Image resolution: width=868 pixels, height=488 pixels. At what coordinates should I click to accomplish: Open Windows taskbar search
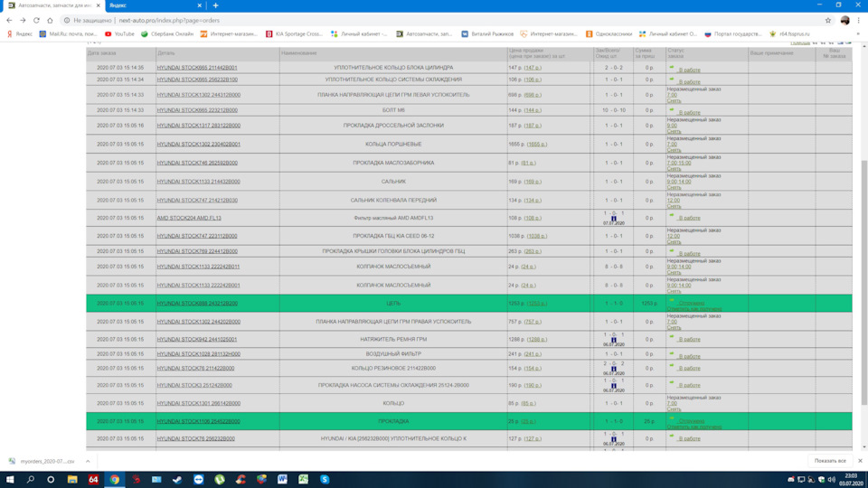click(x=31, y=479)
